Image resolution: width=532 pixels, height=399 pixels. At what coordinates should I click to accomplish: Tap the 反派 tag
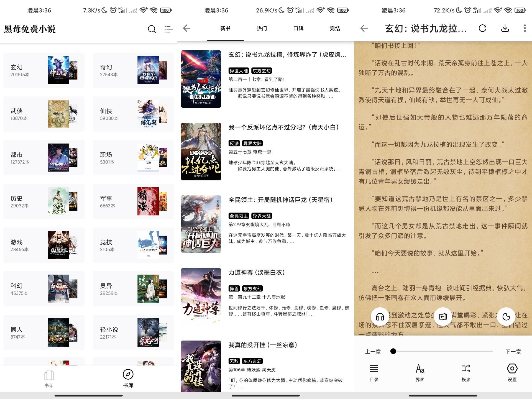pos(234,144)
